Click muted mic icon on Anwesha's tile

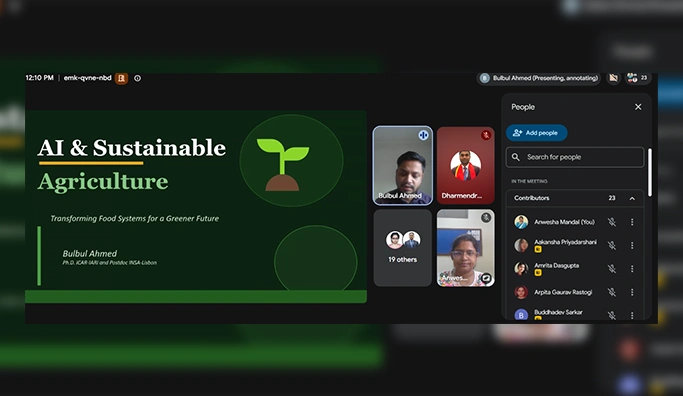[x=486, y=217]
